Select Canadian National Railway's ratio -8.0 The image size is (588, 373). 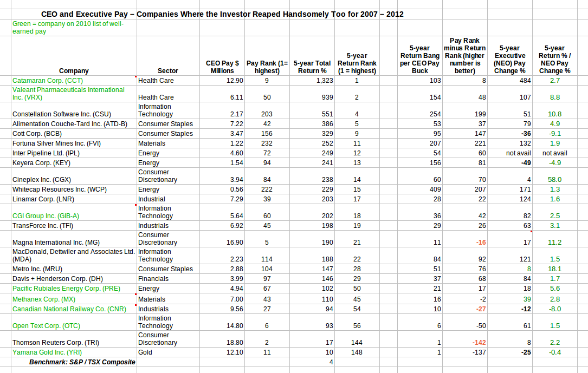tap(554, 309)
